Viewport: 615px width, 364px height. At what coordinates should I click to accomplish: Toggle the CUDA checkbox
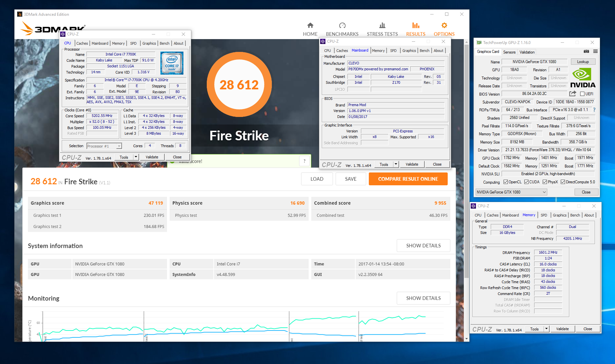click(x=526, y=182)
